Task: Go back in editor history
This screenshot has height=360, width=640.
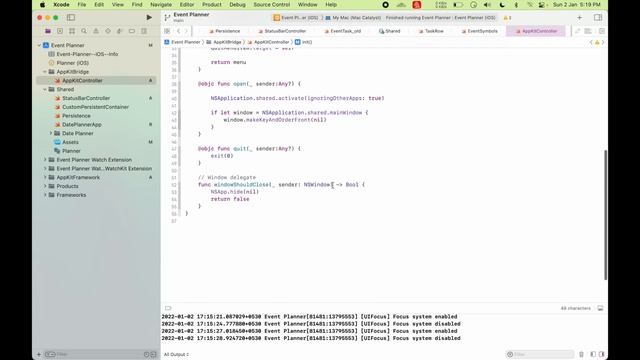Action: point(178,31)
